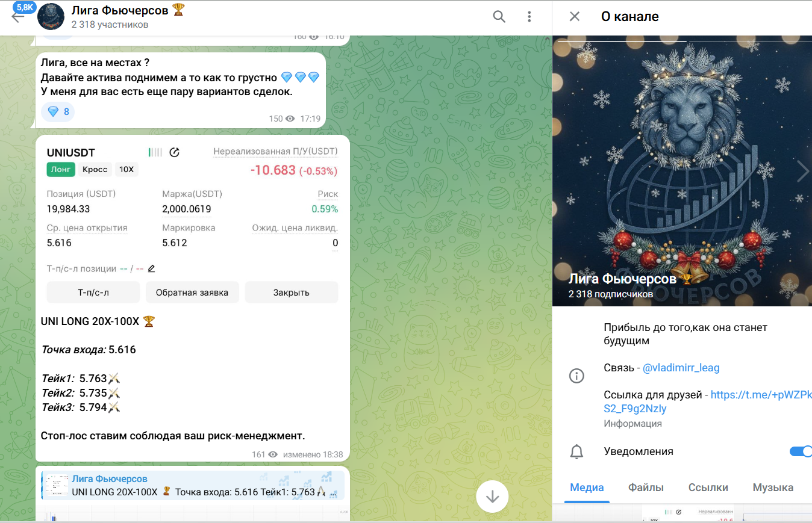Open the Ссылки tab

click(x=708, y=487)
